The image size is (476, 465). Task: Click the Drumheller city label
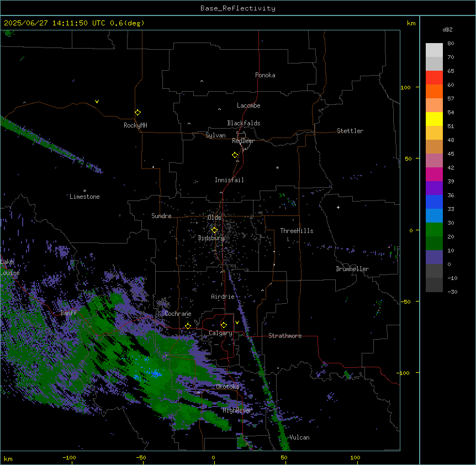tap(352, 269)
